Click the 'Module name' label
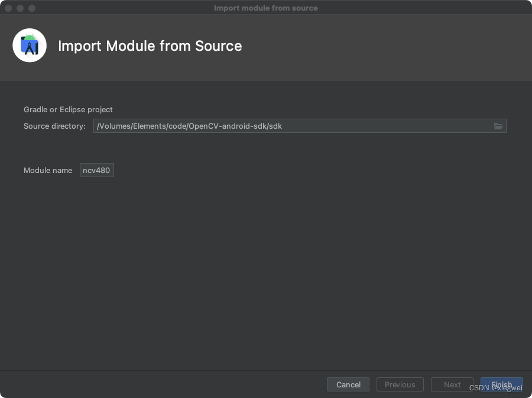This screenshot has height=398, width=532. [x=48, y=170]
